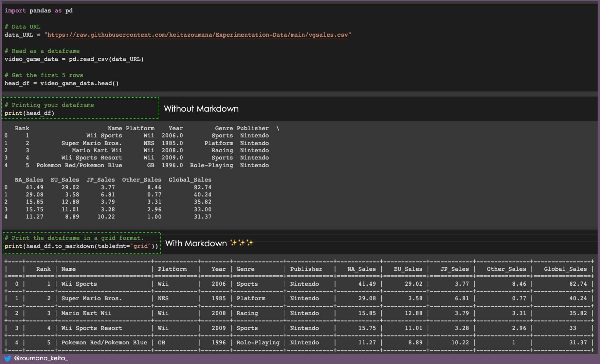
Task: Select the 'Without Markdown' label
Action: (201, 109)
